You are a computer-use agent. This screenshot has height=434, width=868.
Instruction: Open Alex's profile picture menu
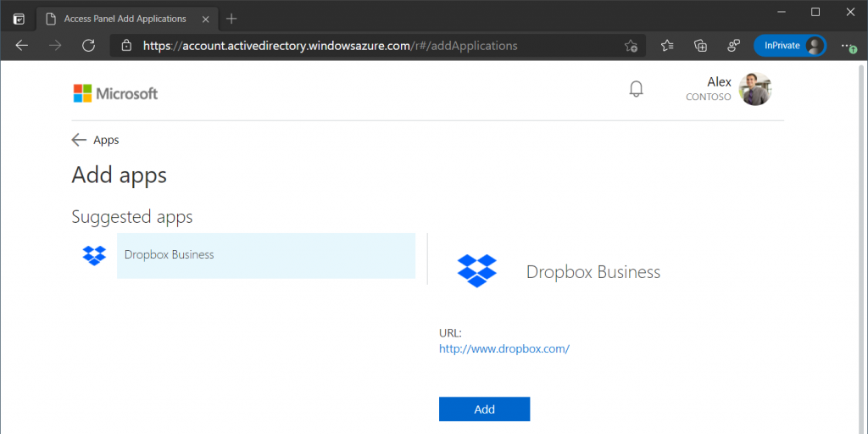755,89
